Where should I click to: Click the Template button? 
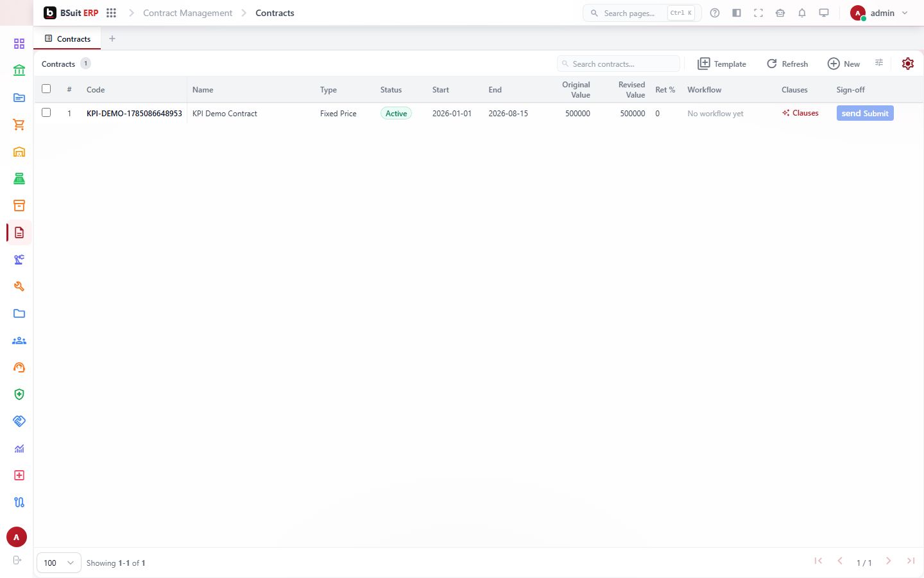722,64
